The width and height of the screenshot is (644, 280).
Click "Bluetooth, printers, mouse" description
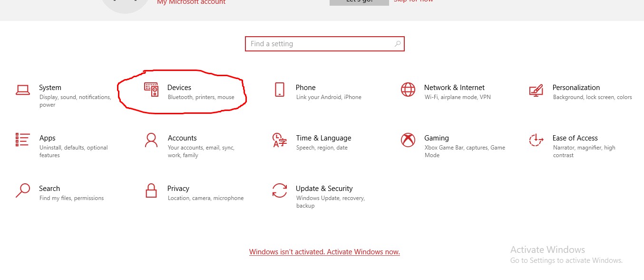(201, 97)
